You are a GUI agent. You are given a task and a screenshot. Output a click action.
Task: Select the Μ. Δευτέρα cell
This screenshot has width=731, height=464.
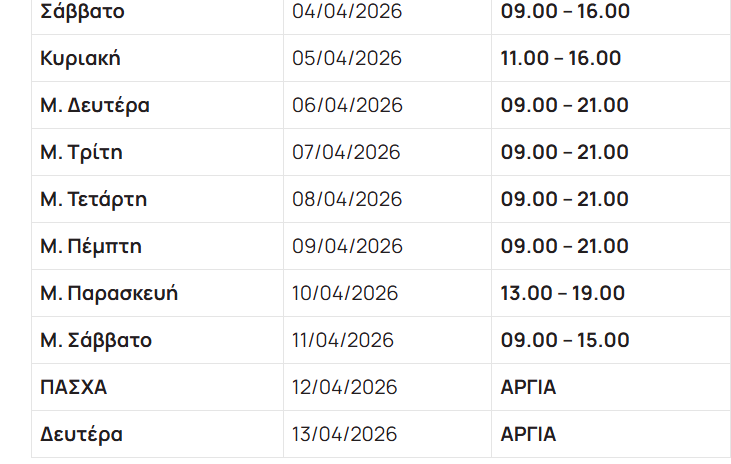pyautogui.click(x=95, y=105)
